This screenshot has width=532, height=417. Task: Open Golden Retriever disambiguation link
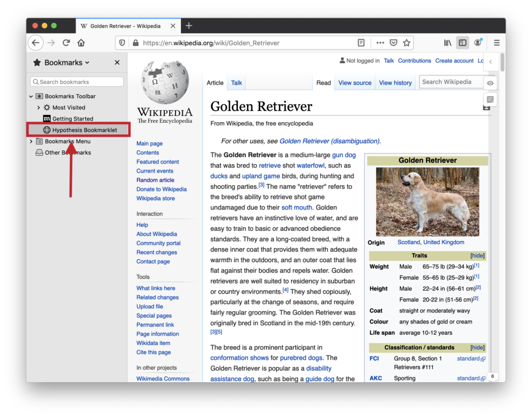(x=329, y=141)
